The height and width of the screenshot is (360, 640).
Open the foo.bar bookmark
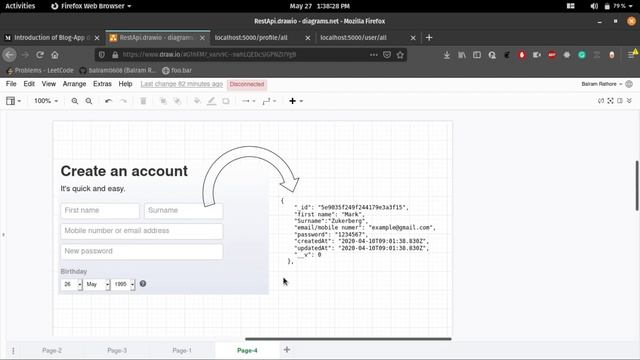coord(177,70)
